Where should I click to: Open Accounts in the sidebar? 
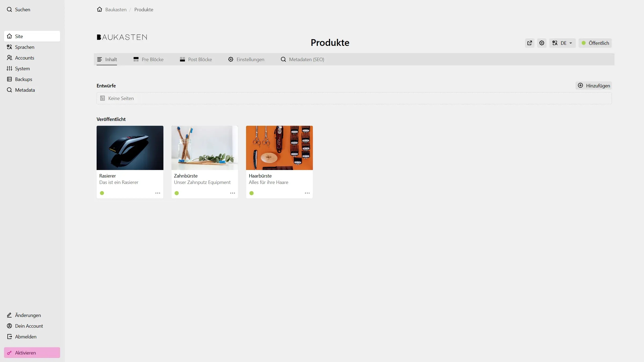24,58
